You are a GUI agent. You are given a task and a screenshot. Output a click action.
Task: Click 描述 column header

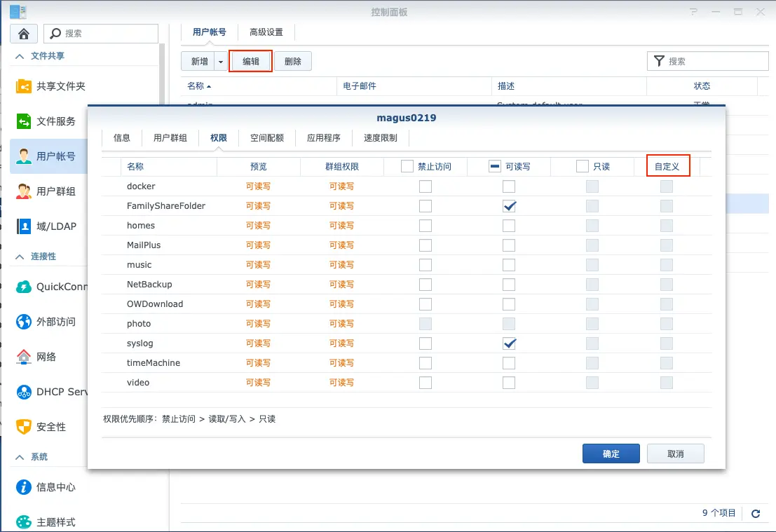click(569, 86)
